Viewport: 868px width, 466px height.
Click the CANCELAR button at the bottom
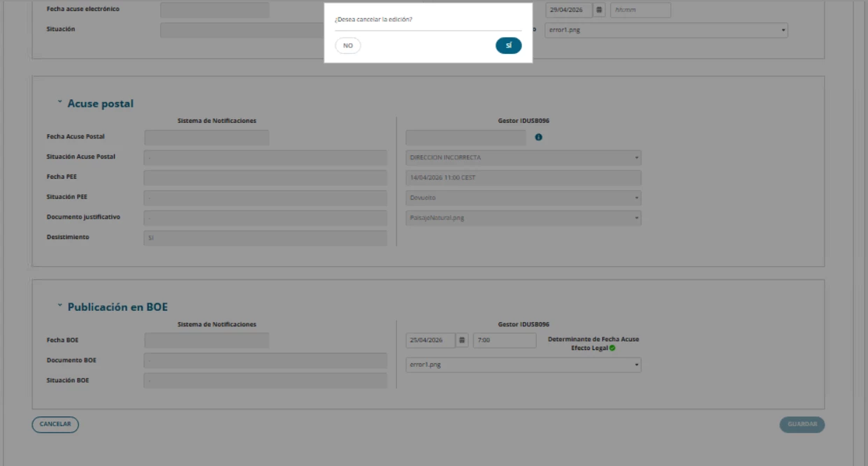click(55, 424)
